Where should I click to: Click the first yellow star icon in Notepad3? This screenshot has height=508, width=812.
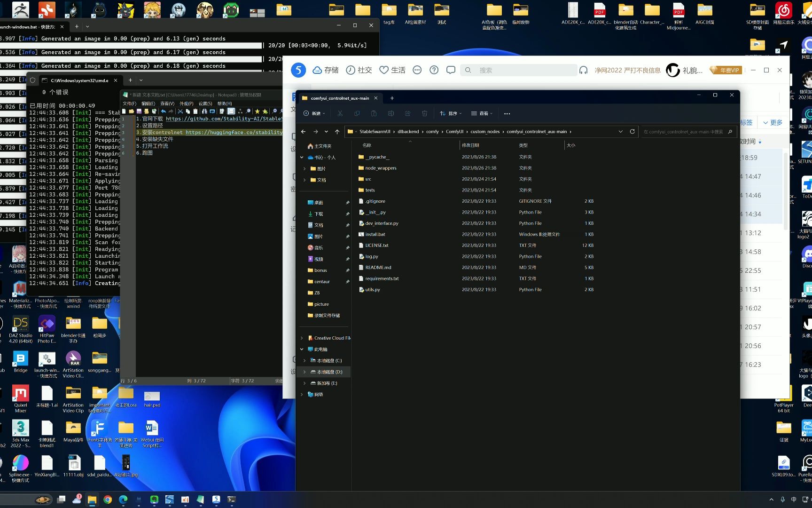[x=257, y=111]
